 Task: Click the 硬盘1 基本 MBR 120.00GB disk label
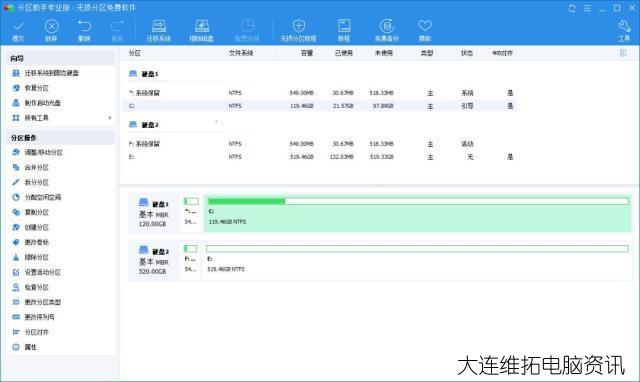[153, 213]
